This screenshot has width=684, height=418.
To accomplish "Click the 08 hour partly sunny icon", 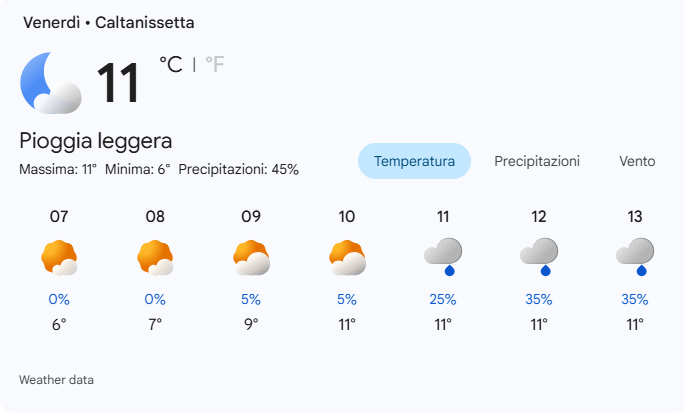I will pos(155,258).
